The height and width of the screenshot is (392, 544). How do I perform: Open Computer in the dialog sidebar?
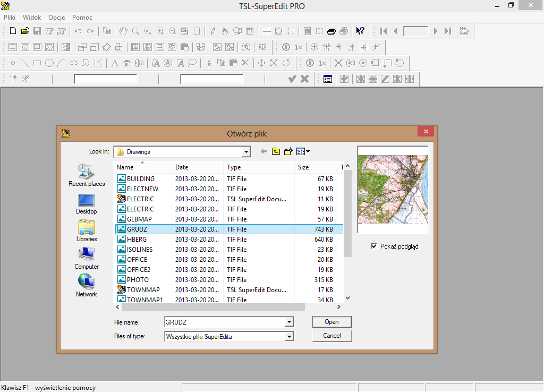coord(87,259)
